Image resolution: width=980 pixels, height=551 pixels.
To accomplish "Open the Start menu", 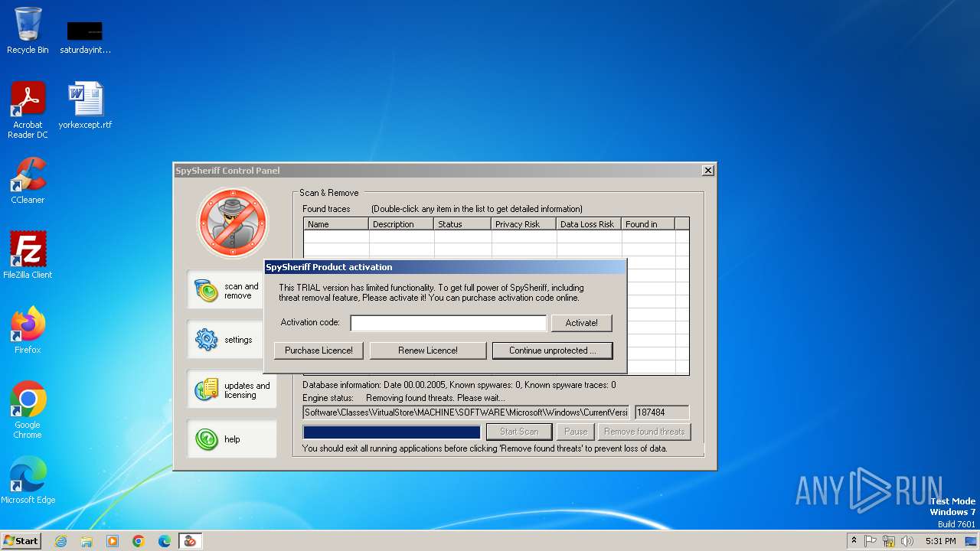I will tap(21, 540).
